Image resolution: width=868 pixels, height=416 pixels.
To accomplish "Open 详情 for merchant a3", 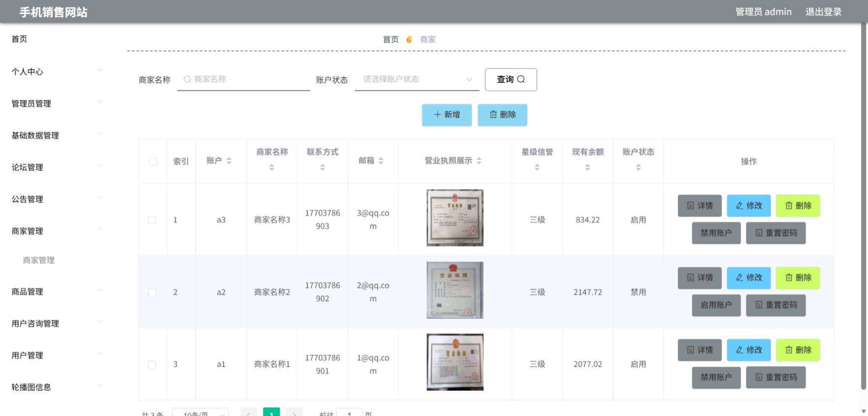I will (700, 206).
